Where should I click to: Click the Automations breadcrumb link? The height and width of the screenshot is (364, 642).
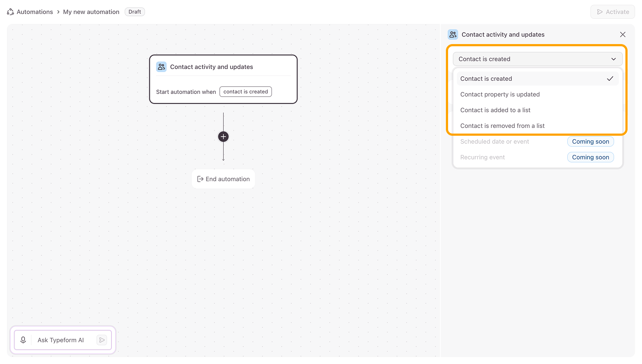pos(35,12)
